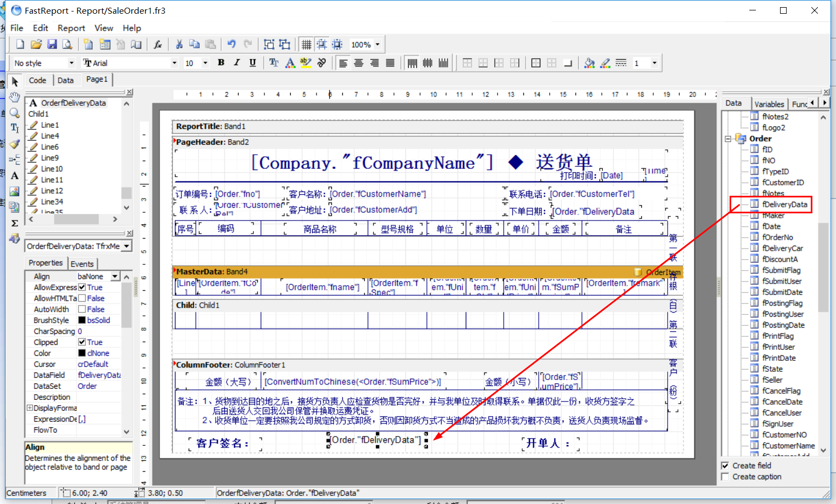This screenshot has height=504, width=836.
Task: Open the No style dropdown
Action: (x=71, y=63)
